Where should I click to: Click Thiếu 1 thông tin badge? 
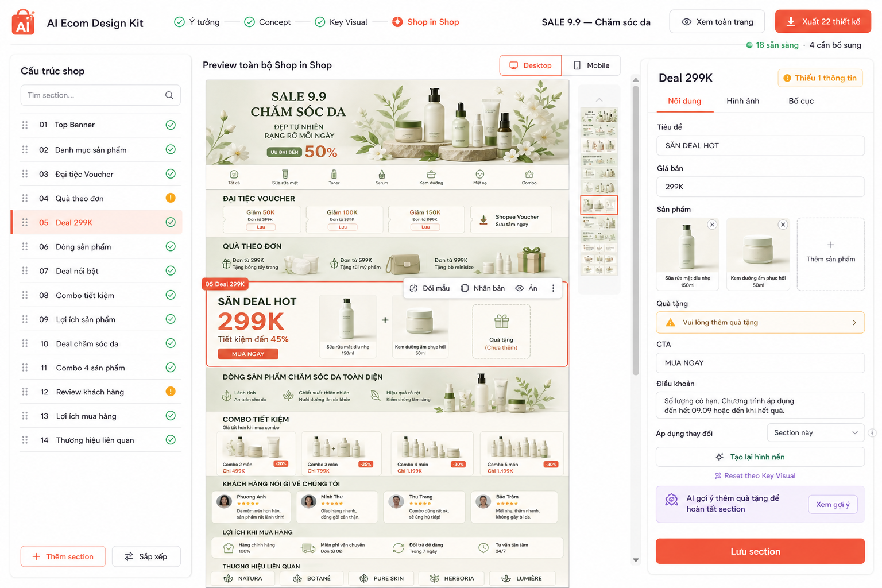click(820, 78)
